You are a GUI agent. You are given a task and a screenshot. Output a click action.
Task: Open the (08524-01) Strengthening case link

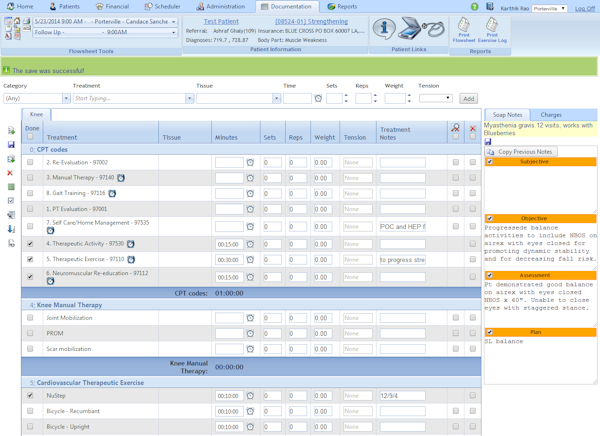[x=311, y=21]
